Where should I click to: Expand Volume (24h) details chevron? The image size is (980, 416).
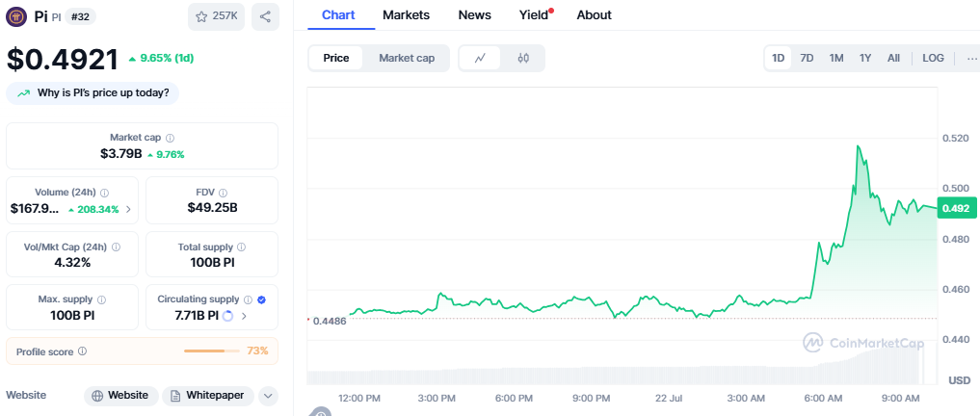[x=129, y=209]
